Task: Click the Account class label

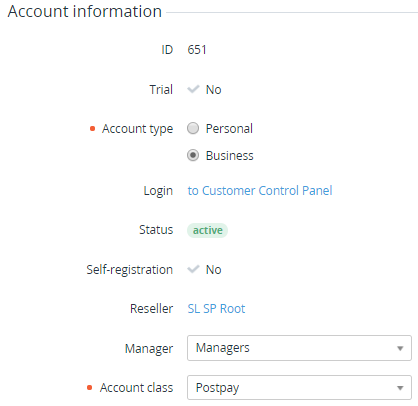Action: (136, 388)
